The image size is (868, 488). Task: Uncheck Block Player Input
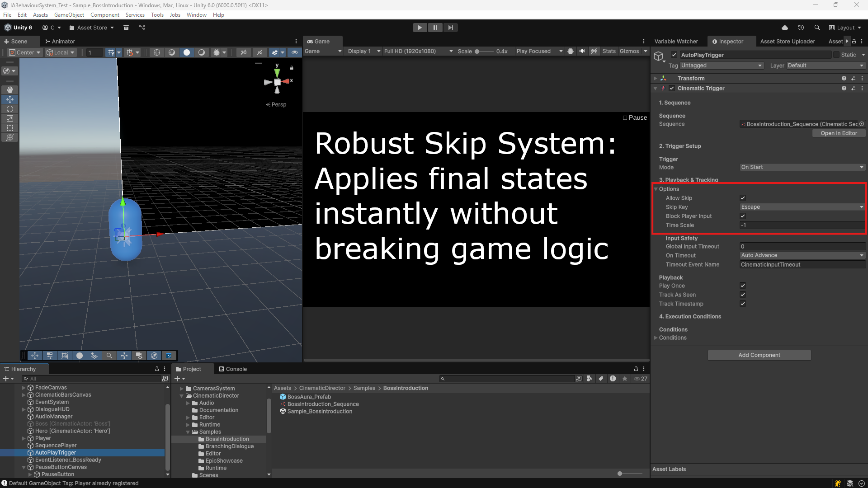(743, 216)
